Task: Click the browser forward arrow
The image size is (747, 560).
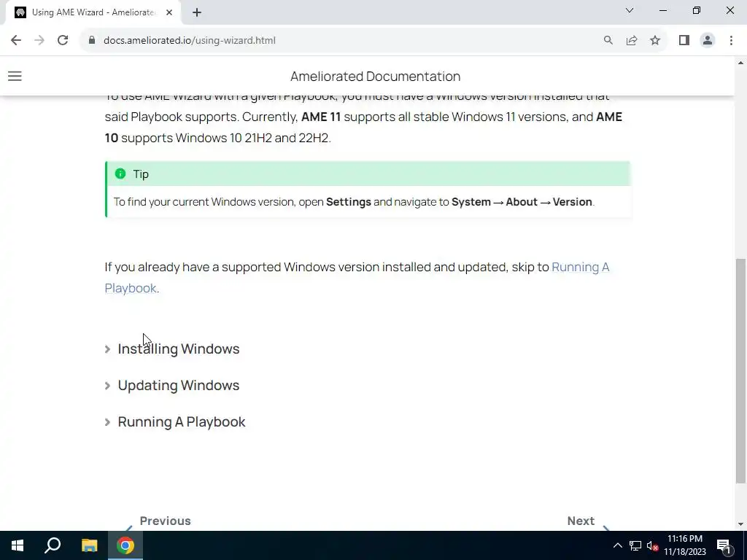Action: [39, 41]
